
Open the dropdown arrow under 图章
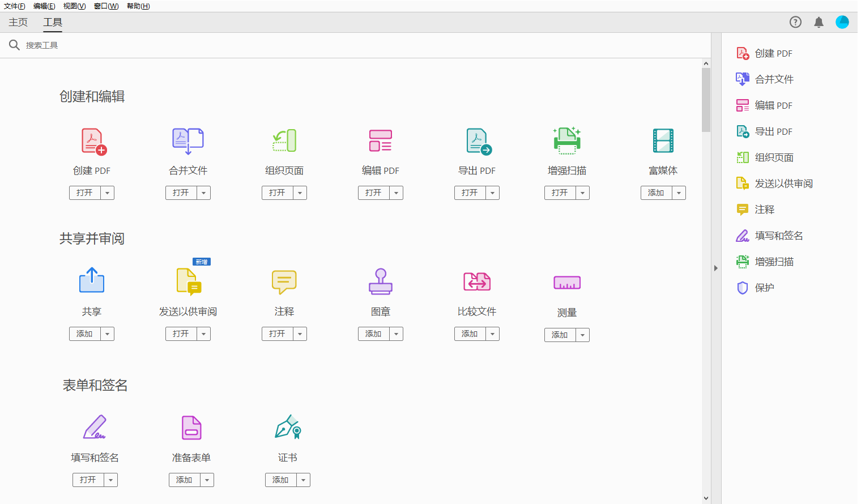pos(397,334)
